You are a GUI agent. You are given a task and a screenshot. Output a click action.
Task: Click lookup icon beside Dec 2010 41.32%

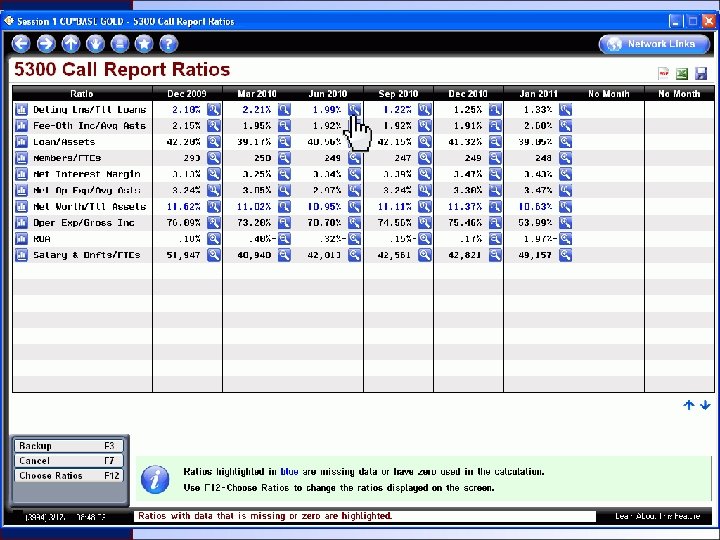[495, 142]
